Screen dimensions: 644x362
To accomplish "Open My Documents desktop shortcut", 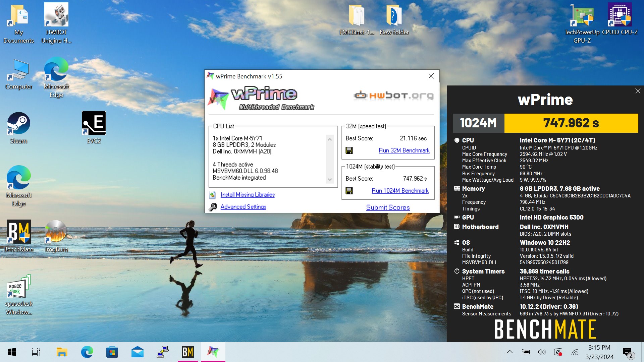I will click(19, 23).
